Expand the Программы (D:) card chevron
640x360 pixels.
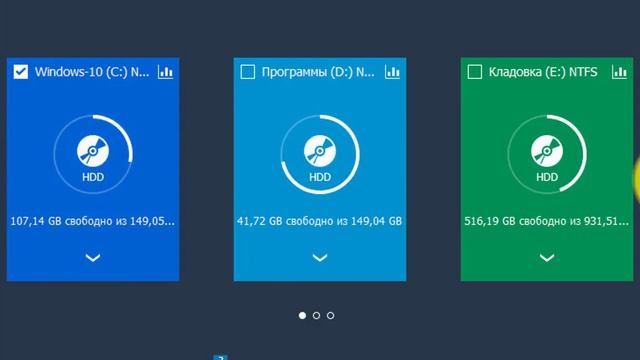tap(320, 258)
